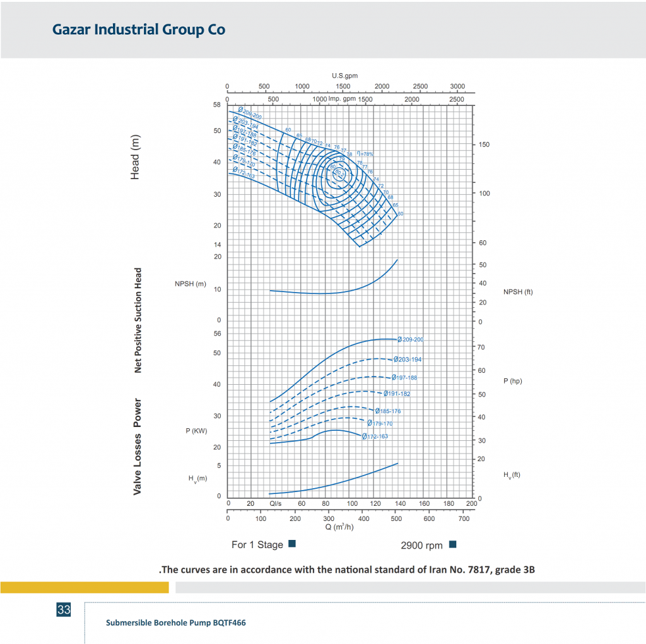
Task: Click the NPSH (ft) label
Action: (518, 291)
